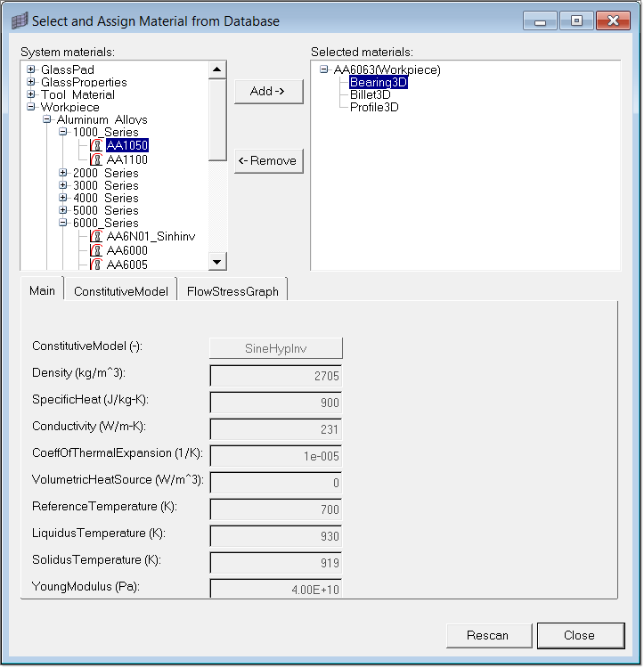Expand the 2000_Series alloy group
Image resolution: width=644 pixels, height=668 pixels.
(64, 173)
